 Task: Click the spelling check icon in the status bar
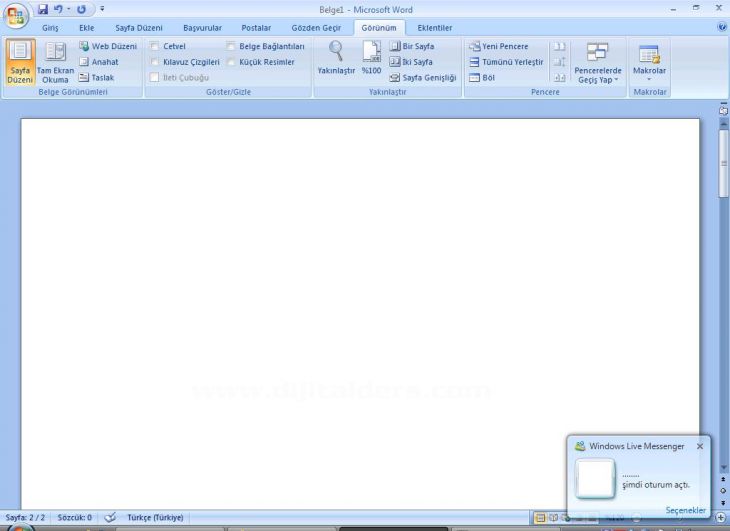tap(110, 518)
